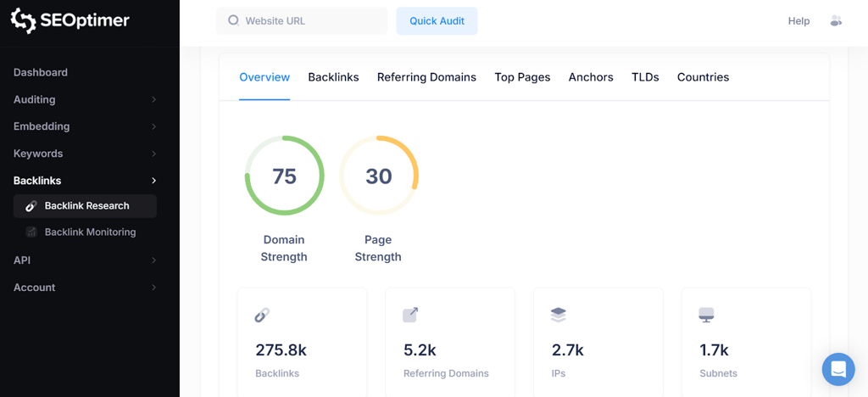The width and height of the screenshot is (868, 397).
Task: Switch to the Referring Domains tab
Action: pos(426,77)
